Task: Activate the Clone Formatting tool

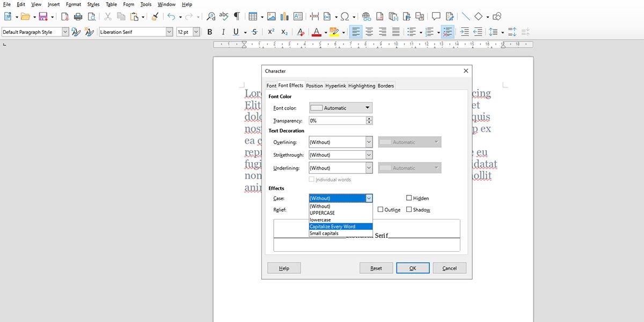Action: pos(155,17)
